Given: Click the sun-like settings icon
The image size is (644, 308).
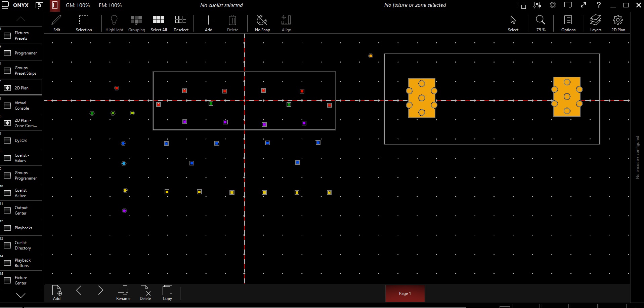Looking at the screenshot, I should point(553,5).
